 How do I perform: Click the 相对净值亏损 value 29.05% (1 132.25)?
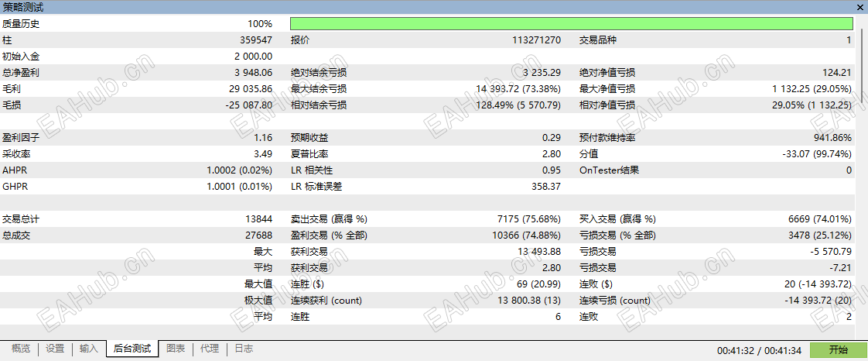(x=812, y=105)
